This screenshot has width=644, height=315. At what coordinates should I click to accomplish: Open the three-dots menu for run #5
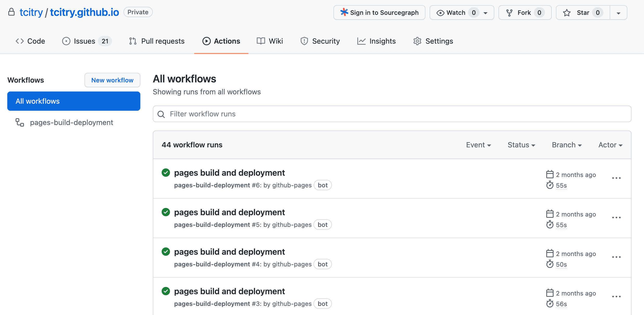pos(616,218)
